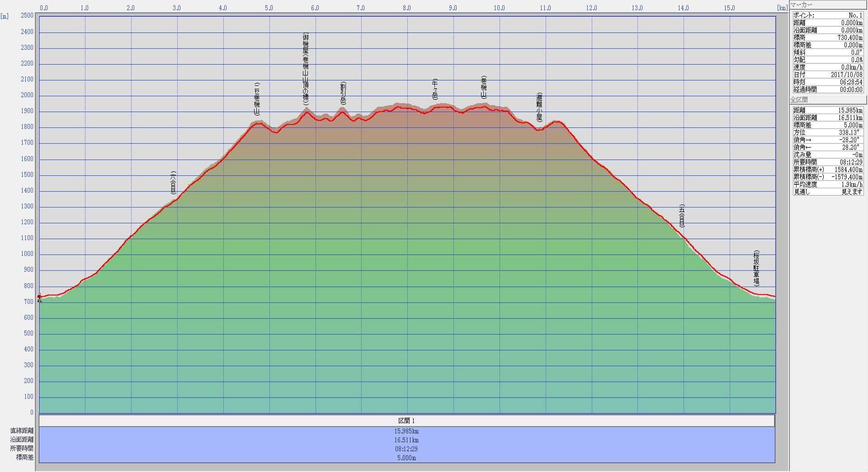Click the 累積標高(+) 1584.400m row

[x=827, y=170]
